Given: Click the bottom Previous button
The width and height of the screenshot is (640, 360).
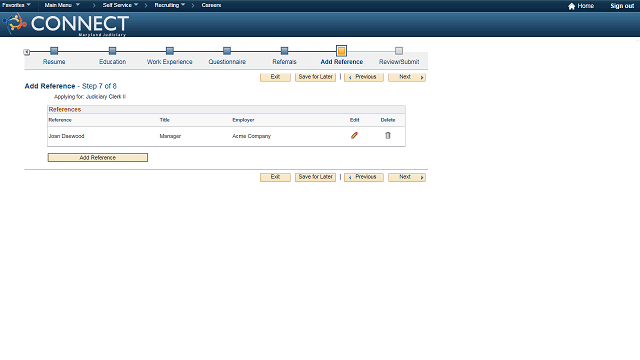Looking at the screenshot, I should pos(364,177).
